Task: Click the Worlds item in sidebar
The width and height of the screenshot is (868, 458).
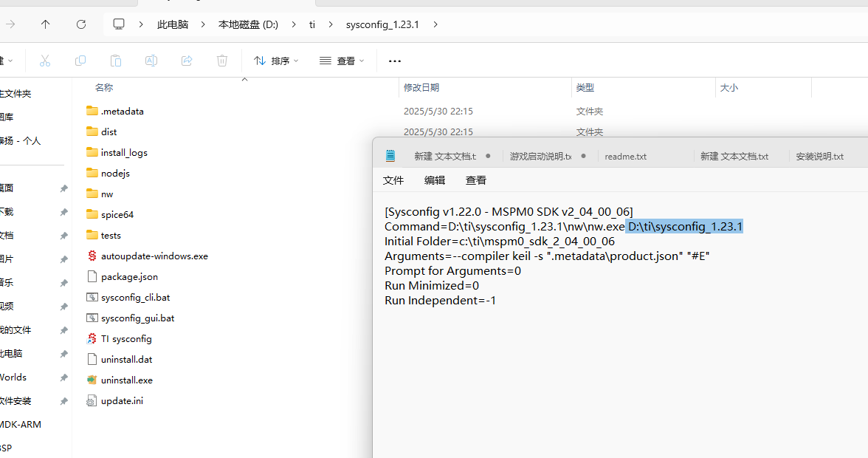Action: (13, 377)
